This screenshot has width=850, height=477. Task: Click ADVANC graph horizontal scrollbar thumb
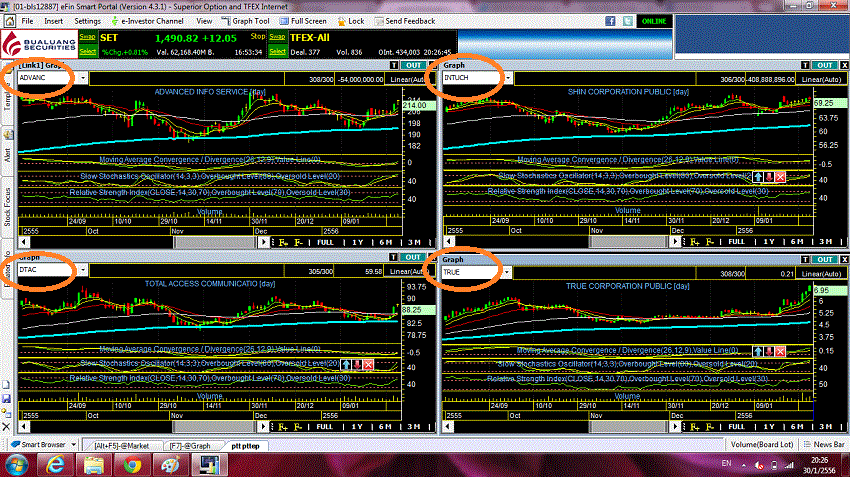tap(215, 242)
